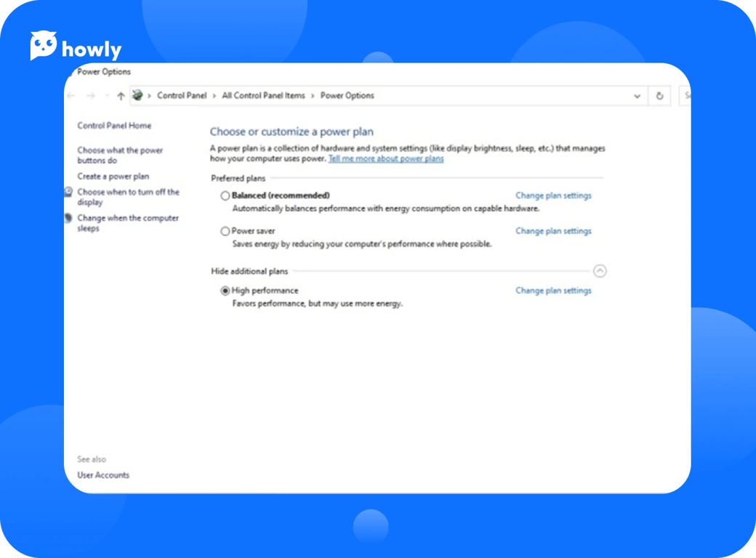Click Create a power plan in sidebar

click(113, 177)
